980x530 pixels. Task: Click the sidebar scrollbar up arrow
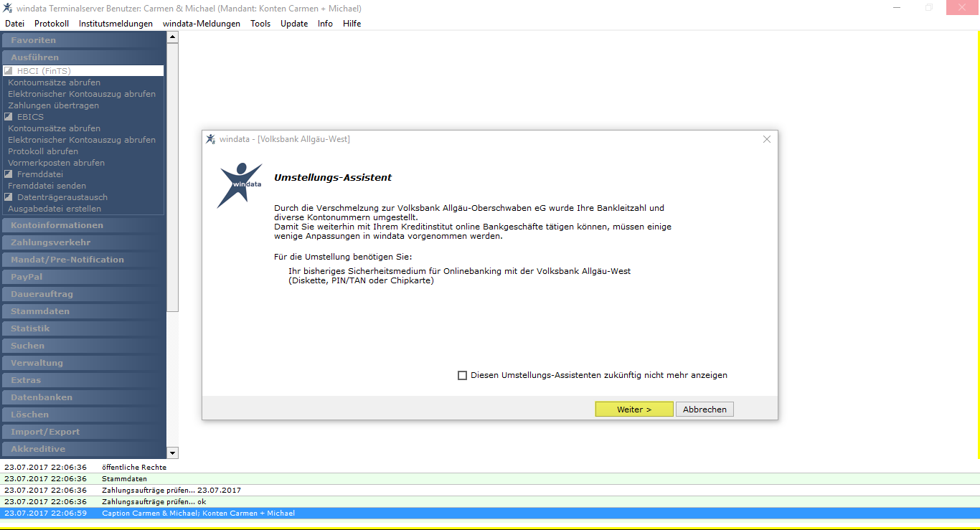pos(172,37)
